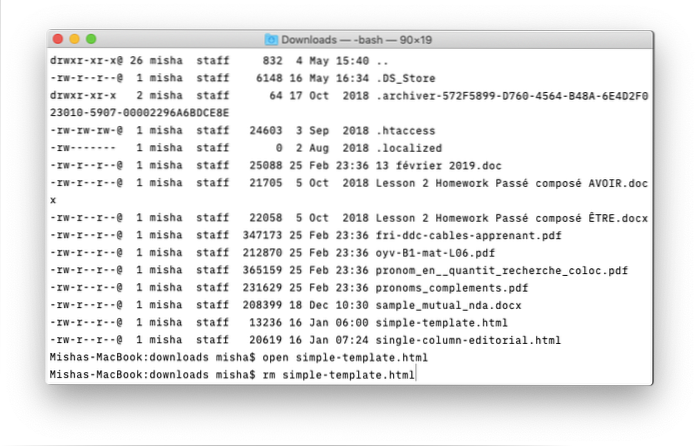This screenshot has width=698, height=446.
Task: Click the open simple-template.html command line
Action: pyautogui.click(x=345, y=357)
